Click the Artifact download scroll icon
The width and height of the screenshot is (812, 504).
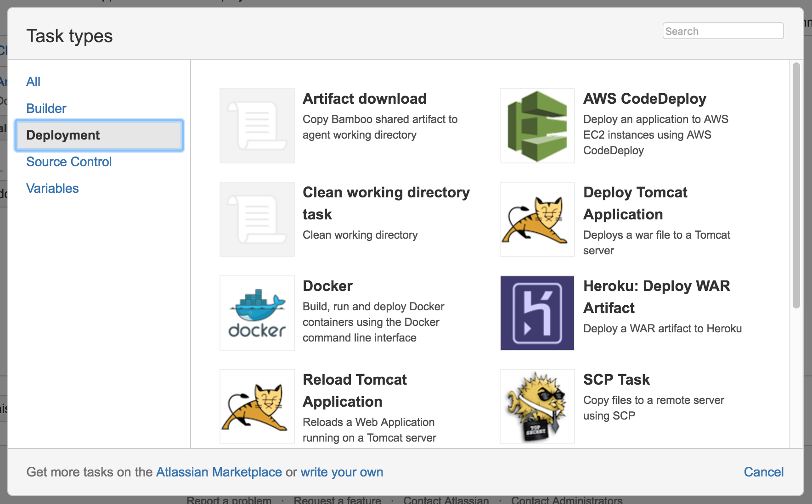coord(257,125)
